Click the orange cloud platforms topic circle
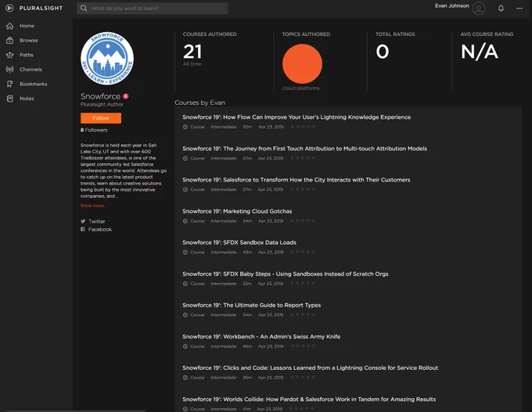Screen dimensions: 532x412 302,64
